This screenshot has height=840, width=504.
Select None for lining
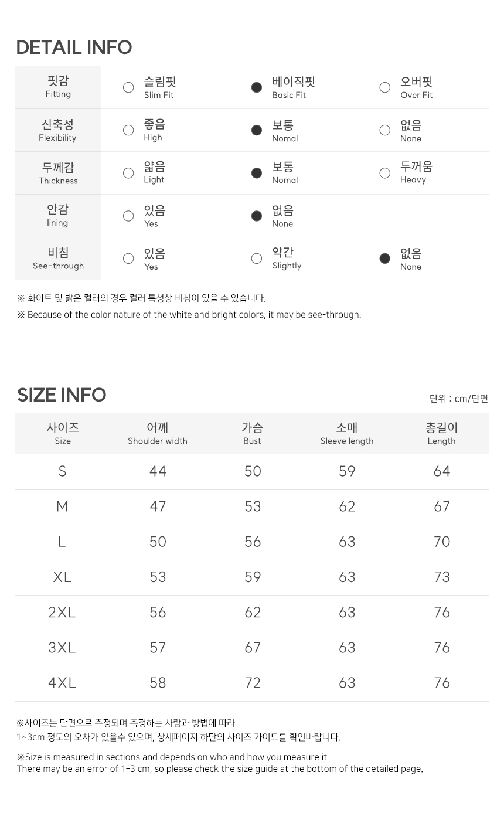tap(257, 216)
